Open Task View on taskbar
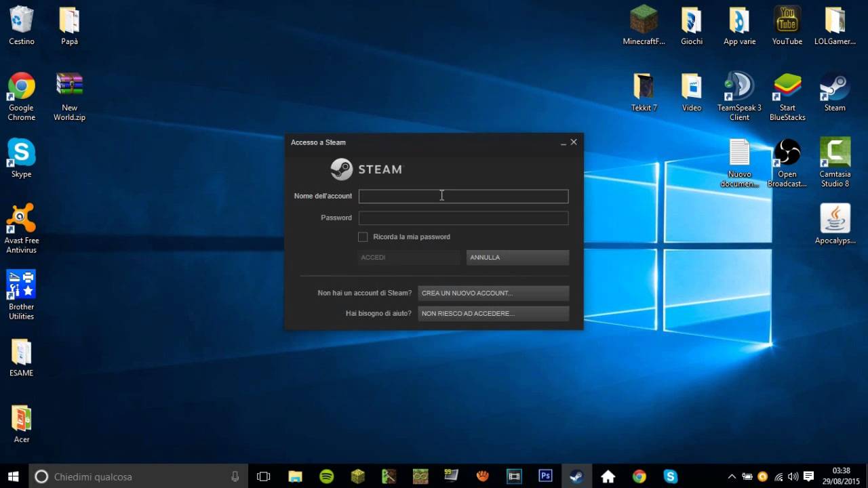Viewport: 868px width, 488px height. (x=264, y=476)
